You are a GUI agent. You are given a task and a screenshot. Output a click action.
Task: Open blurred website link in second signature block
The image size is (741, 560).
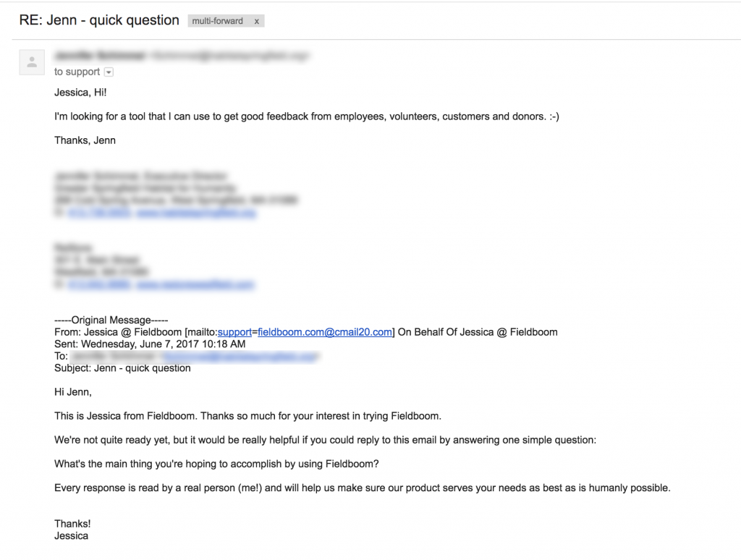coord(195,285)
